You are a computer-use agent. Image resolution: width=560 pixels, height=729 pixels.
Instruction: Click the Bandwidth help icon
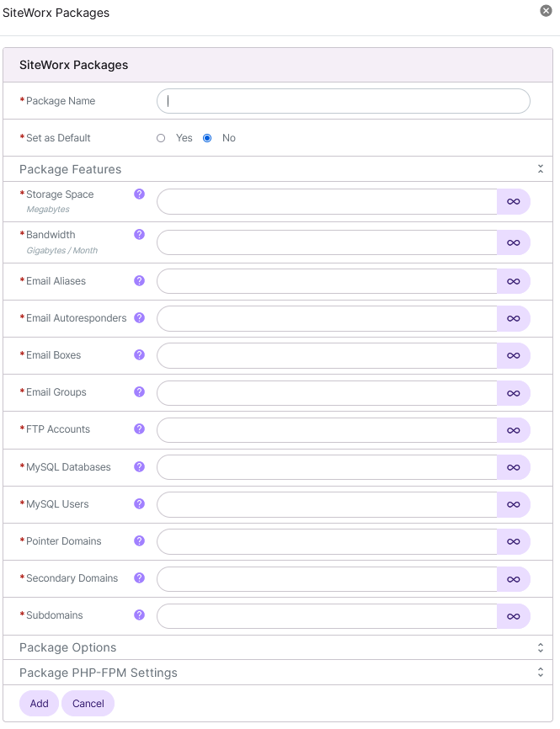pyautogui.click(x=139, y=234)
